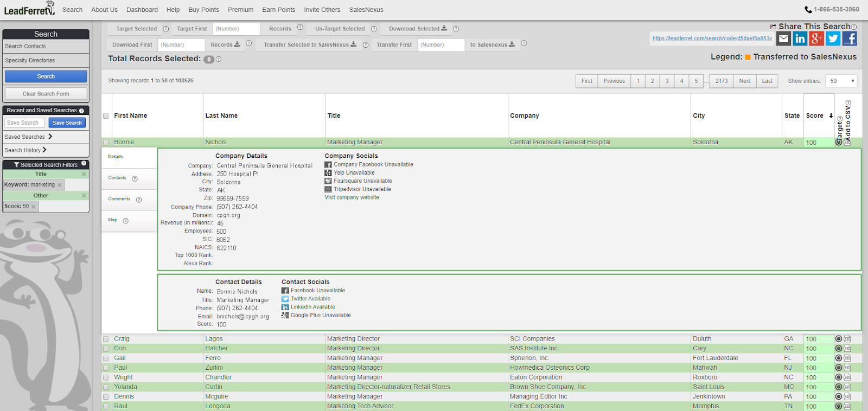
Task: Click help icon on Recent and Saved Searches
Action: tap(82, 111)
